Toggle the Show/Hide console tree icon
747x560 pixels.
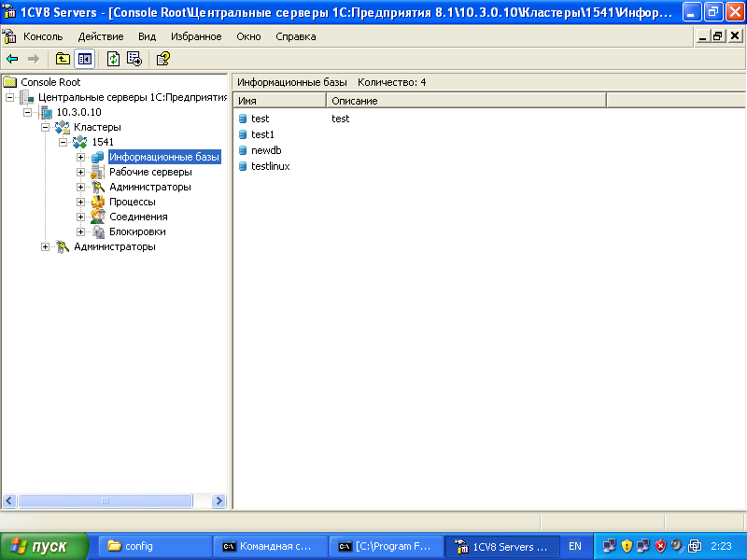click(85, 59)
